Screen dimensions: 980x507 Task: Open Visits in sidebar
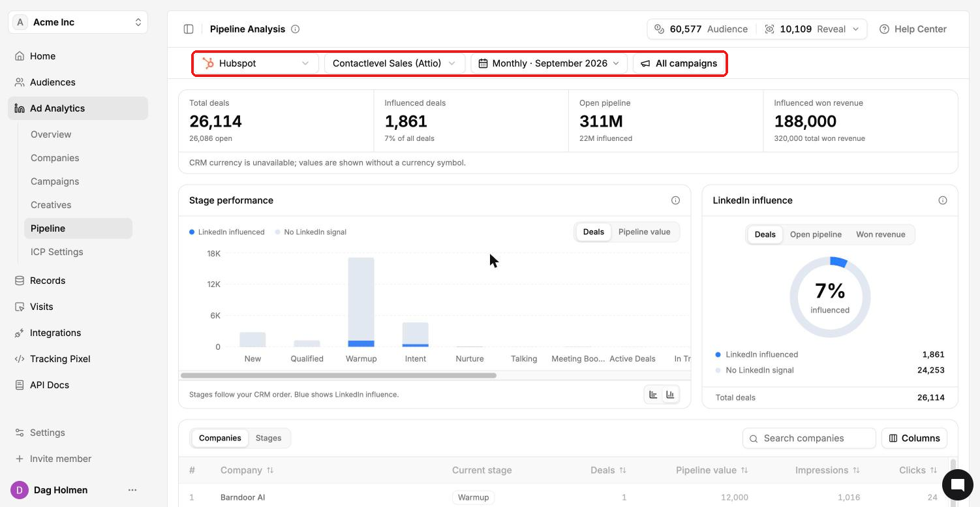tap(78, 307)
